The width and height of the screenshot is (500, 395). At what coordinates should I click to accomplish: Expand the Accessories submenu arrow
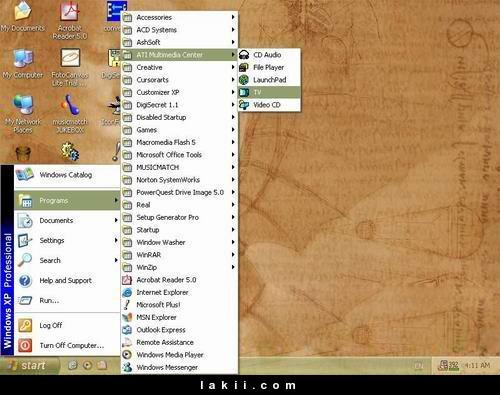coord(233,17)
